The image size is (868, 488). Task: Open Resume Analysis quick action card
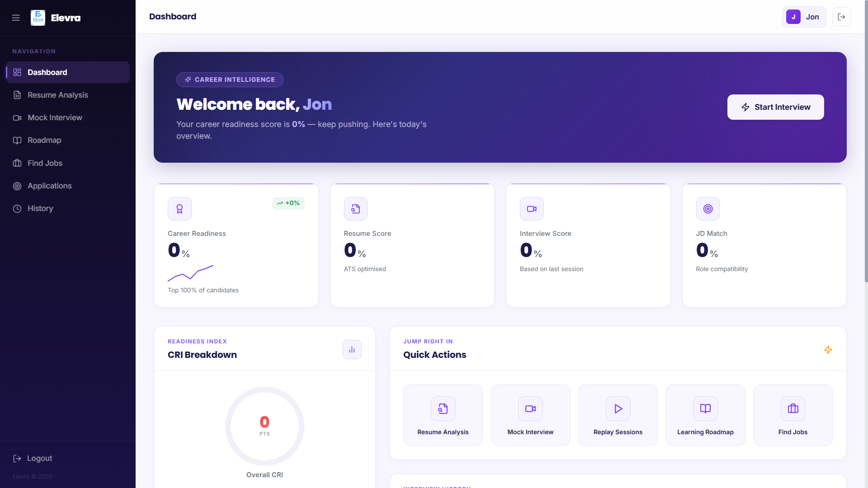(443, 415)
